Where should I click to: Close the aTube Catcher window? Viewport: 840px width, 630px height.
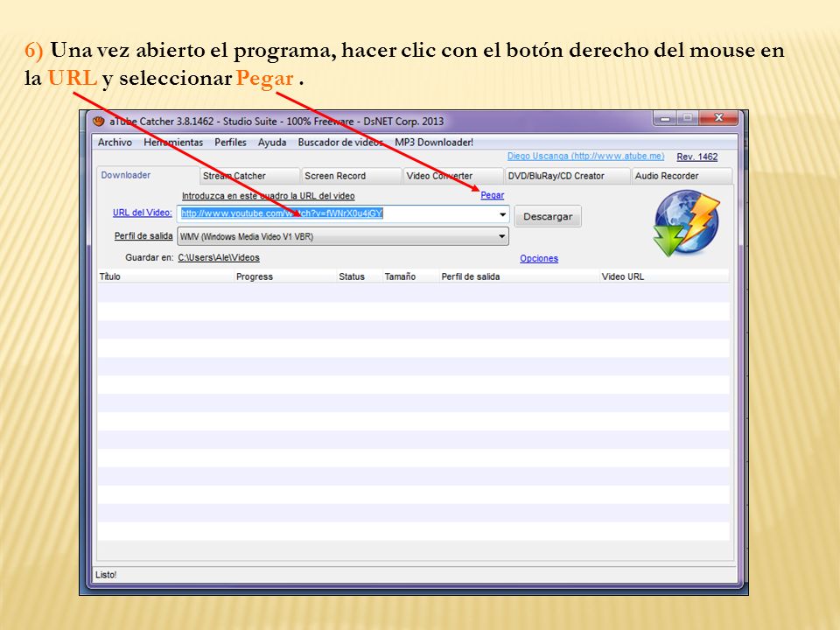coord(719,118)
